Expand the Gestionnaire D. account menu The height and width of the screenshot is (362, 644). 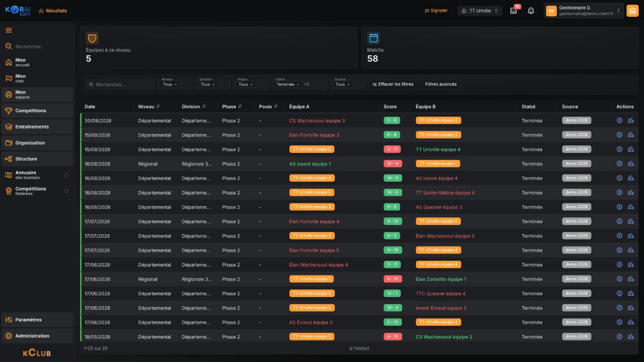point(584,11)
